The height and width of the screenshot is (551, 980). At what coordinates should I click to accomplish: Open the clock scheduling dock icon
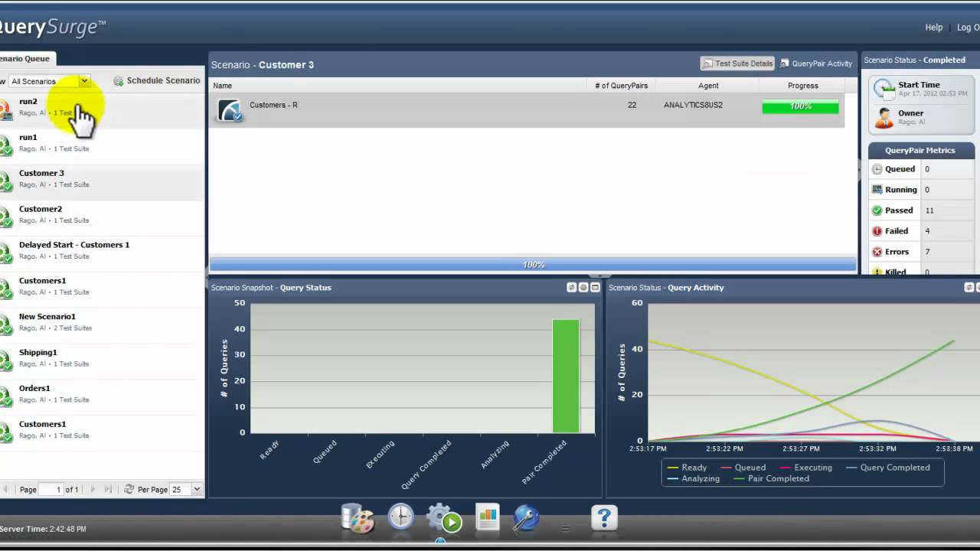pyautogui.click(x=400, y=517)
